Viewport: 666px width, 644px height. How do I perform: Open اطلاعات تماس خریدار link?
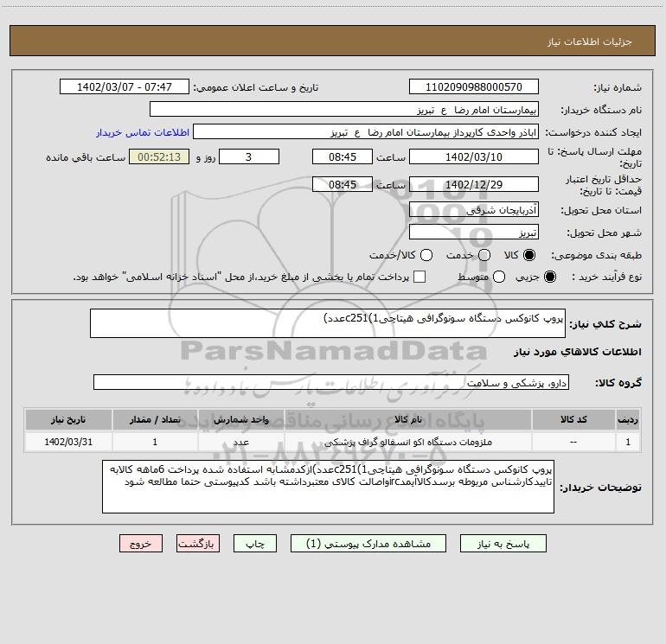[143, 132]
